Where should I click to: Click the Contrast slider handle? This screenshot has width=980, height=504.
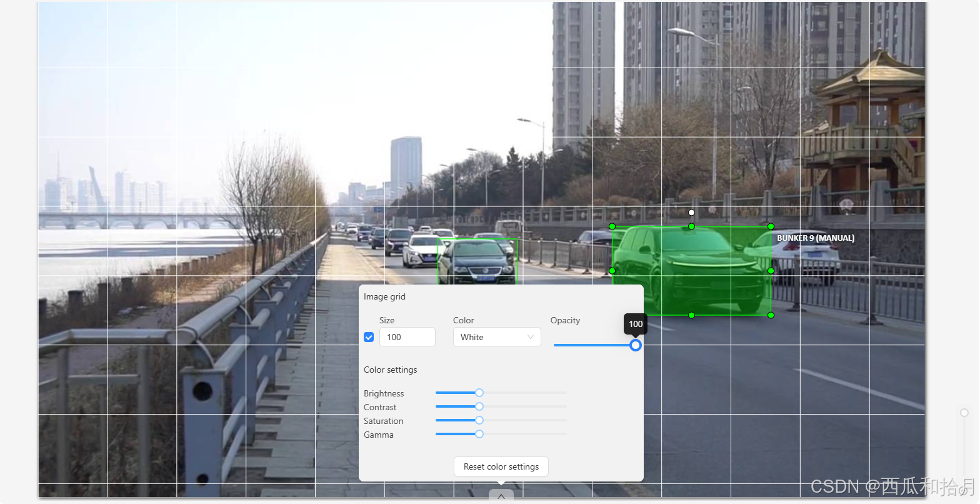479,406
